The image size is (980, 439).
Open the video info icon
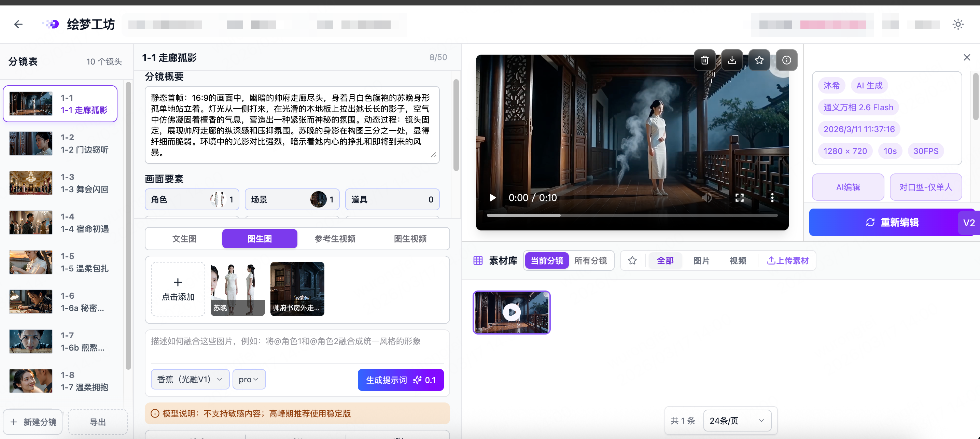[x=786, y=60]
